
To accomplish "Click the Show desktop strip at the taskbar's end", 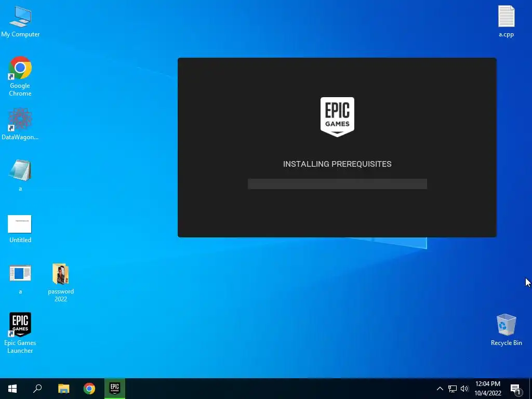I will [530, 389].
